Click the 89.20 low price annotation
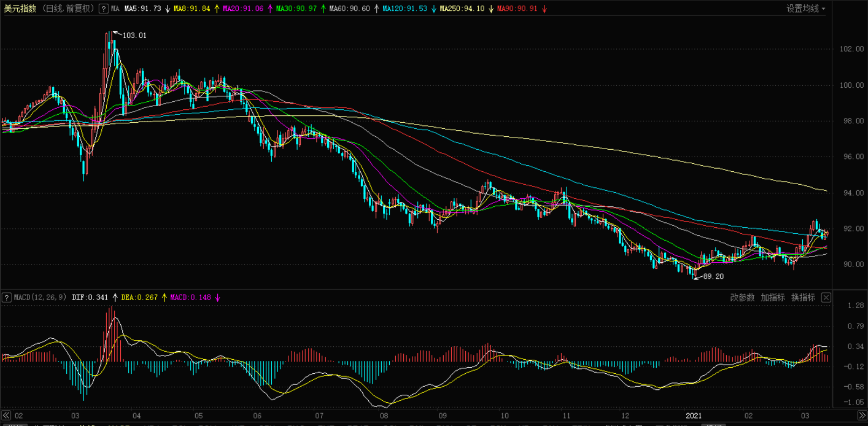 tap(713, 276)
